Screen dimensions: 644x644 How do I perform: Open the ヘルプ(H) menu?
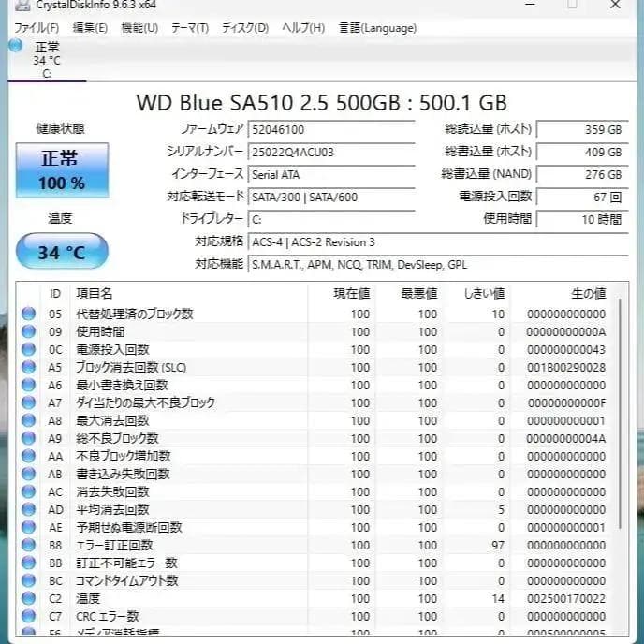pos(303,28)
